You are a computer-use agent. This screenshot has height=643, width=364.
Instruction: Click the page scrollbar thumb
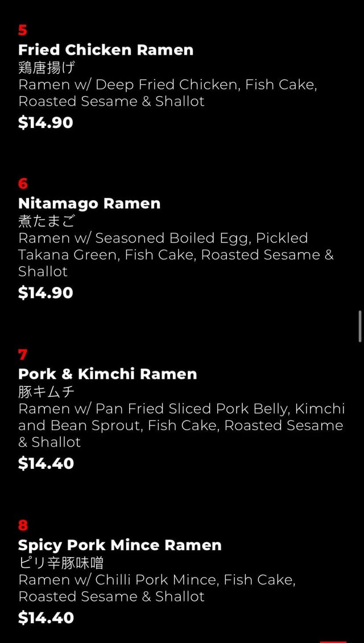[360, 326]
